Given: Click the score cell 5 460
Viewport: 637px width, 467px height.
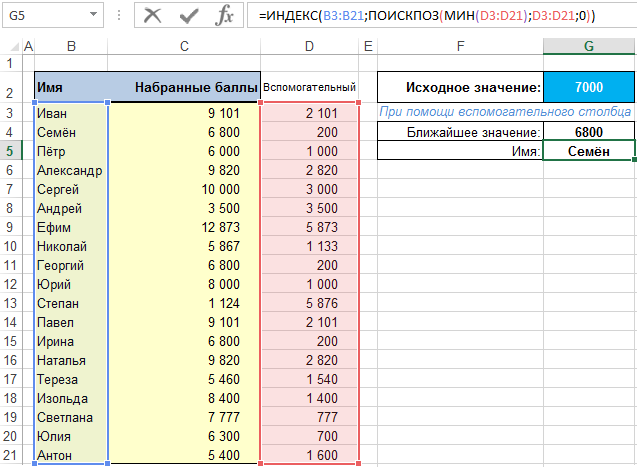Looking at the screenshot, I should point(184,379).
